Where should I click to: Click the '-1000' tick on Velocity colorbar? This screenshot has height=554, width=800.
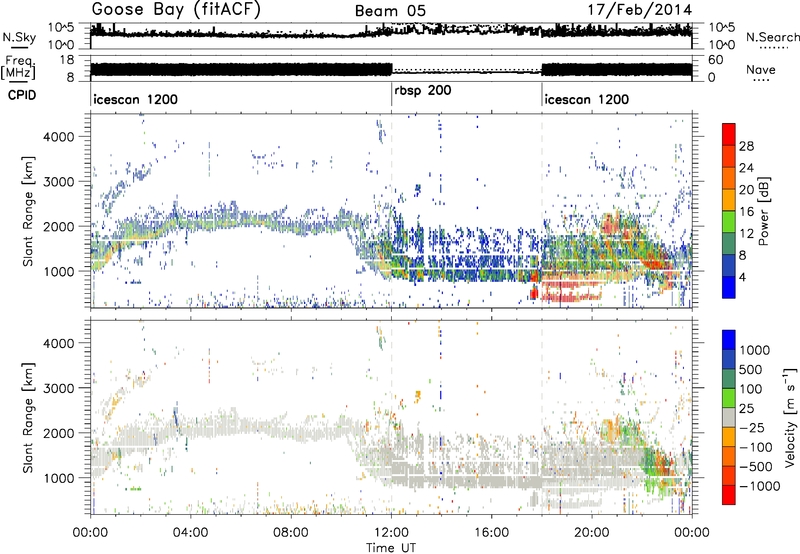[x=760, y=486]
